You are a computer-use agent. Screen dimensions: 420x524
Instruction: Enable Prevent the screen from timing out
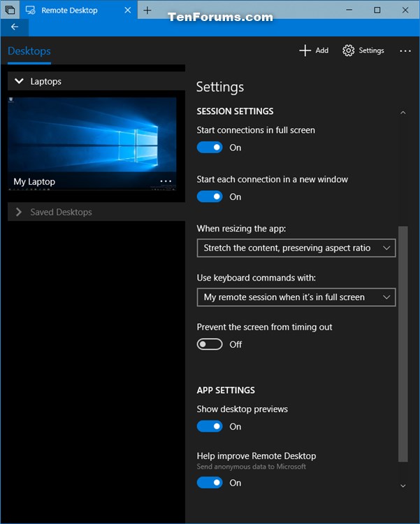210,344
